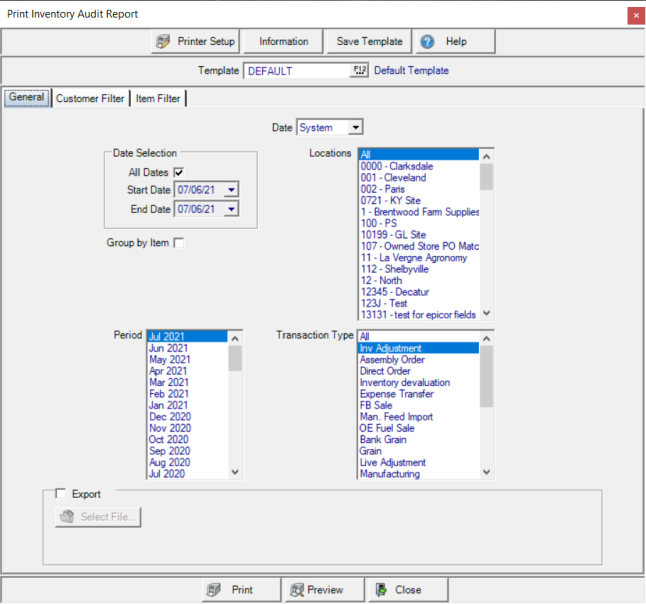Image resolution: width=646 pixels, height=604 pixels.
Task: Click the Preview magnifier icon
Action: (296, 590)
